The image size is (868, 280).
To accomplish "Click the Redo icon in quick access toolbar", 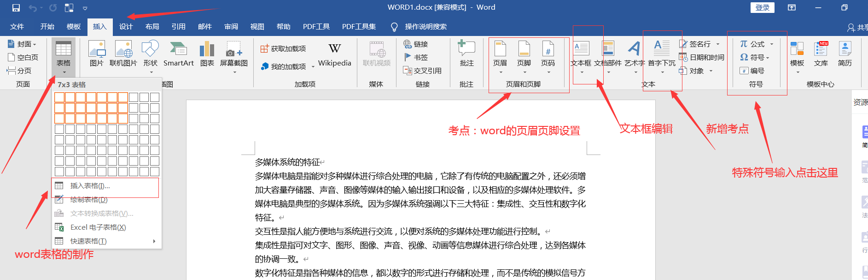I will coord(53,8).
